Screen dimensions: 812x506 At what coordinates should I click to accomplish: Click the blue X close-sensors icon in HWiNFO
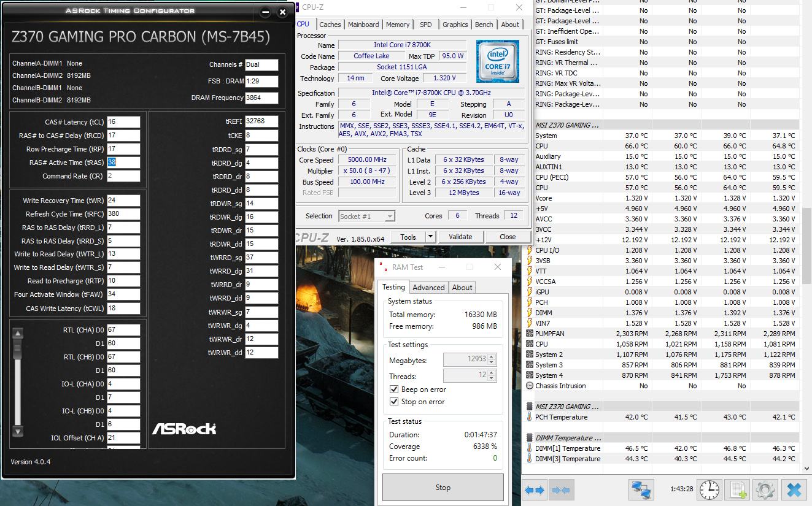click(x=794, y=489)
